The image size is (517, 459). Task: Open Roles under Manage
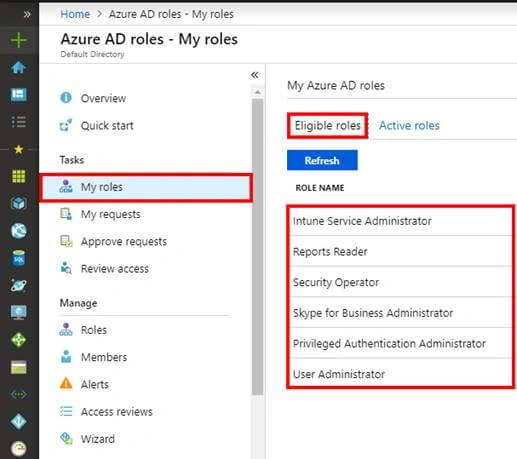click(94, 330)
